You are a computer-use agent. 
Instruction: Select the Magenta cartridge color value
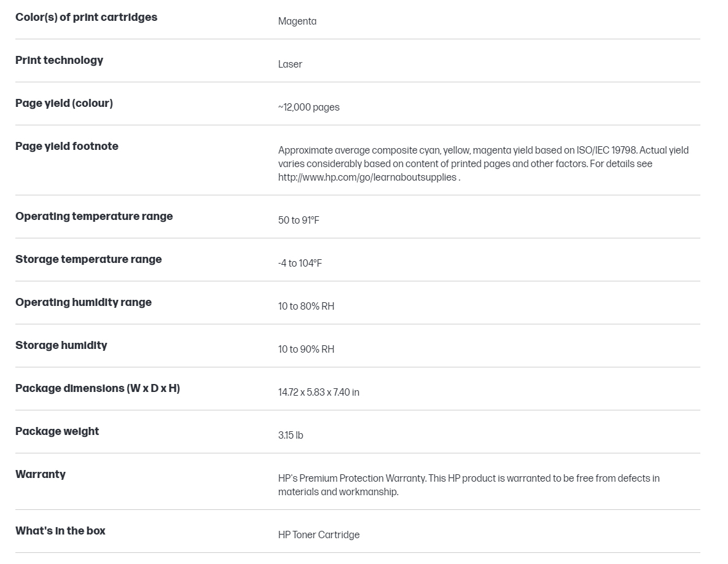(x=297, y=22)
